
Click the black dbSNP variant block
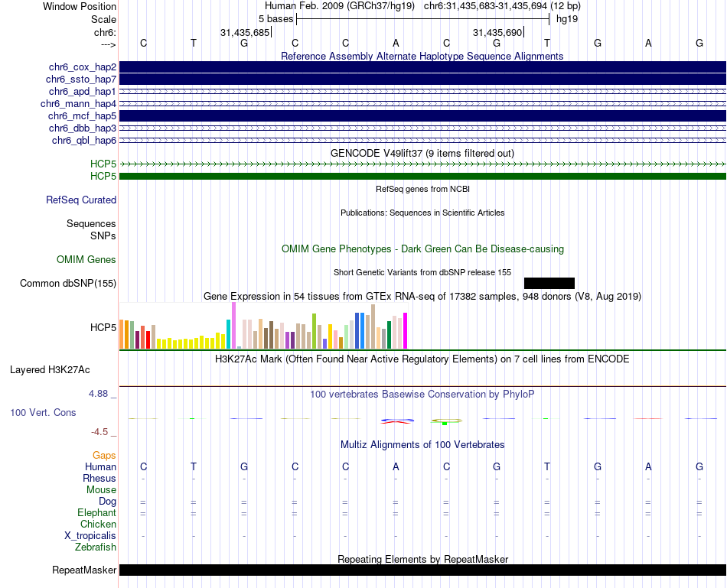click(x=549, y=283)
